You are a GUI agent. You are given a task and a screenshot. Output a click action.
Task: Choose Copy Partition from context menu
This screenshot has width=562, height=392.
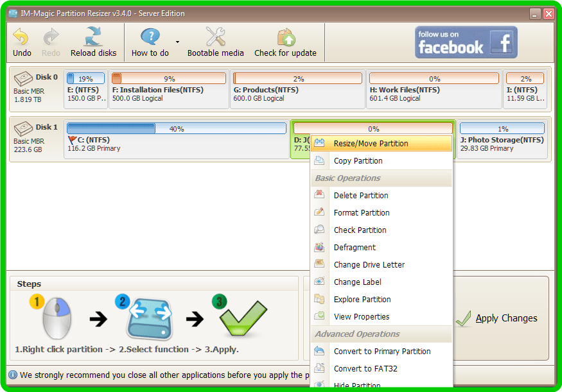click(382, 161)
